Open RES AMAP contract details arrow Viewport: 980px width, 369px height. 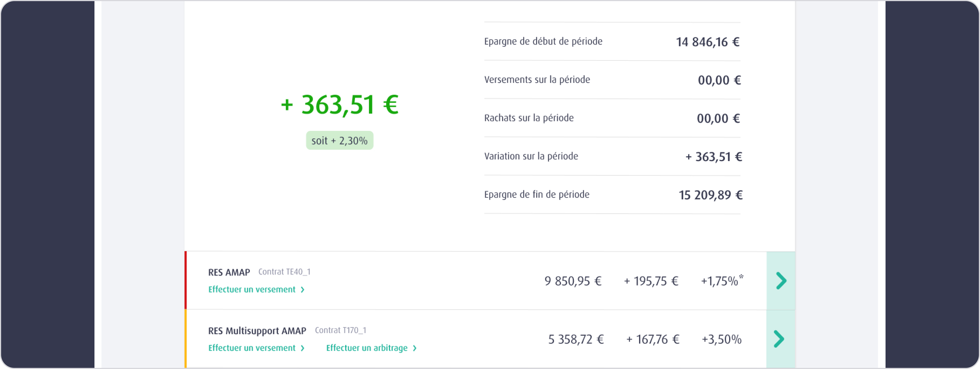[780, 281]
